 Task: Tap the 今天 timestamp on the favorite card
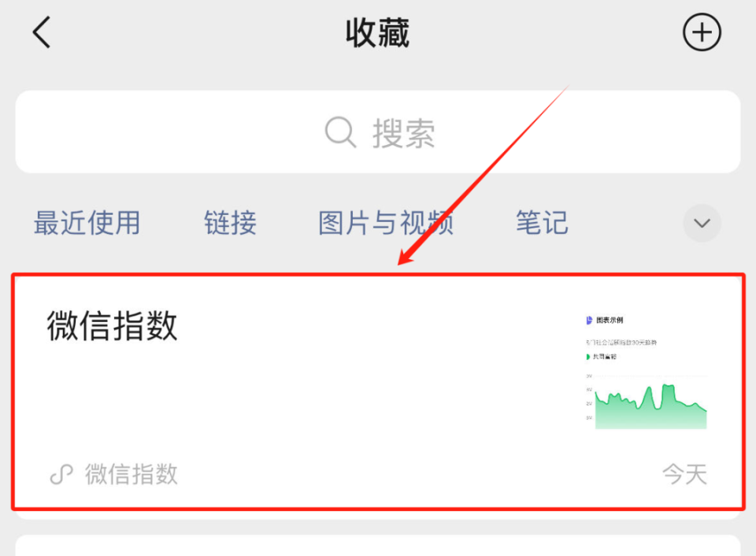click(684, 473)
